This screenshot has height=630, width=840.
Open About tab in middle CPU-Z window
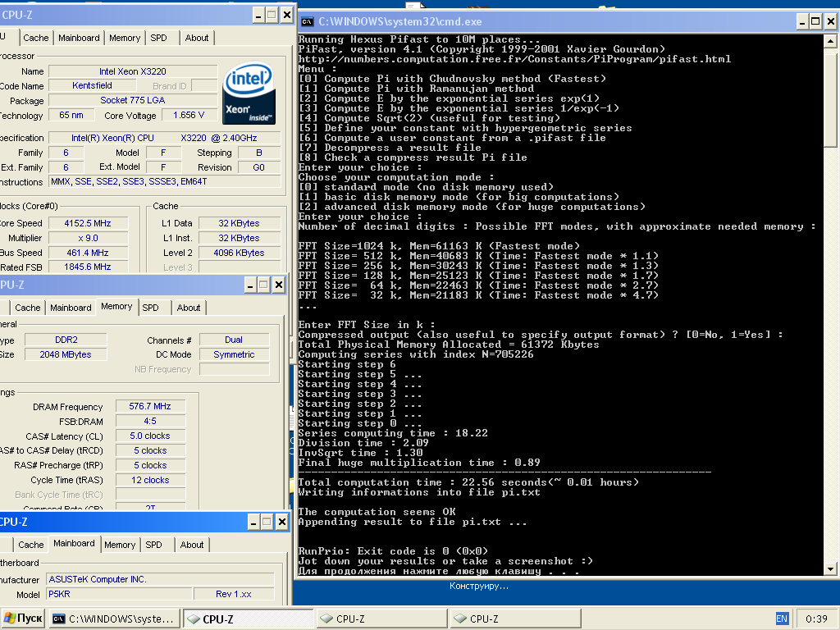pos(189,308)
